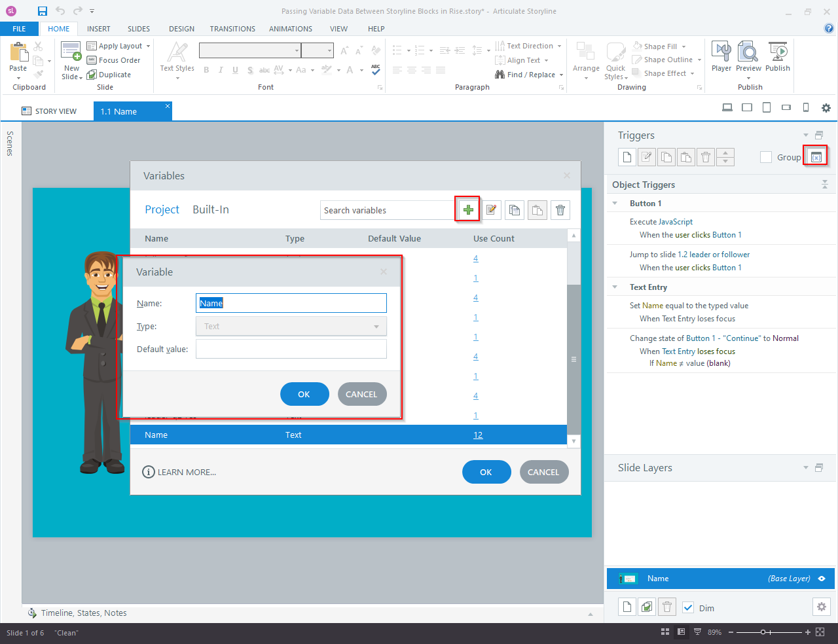The image size is (838, 644).
Task: Collapse the Button 1 triggers group
Action: pyautogui.click(x=615, y=204)
